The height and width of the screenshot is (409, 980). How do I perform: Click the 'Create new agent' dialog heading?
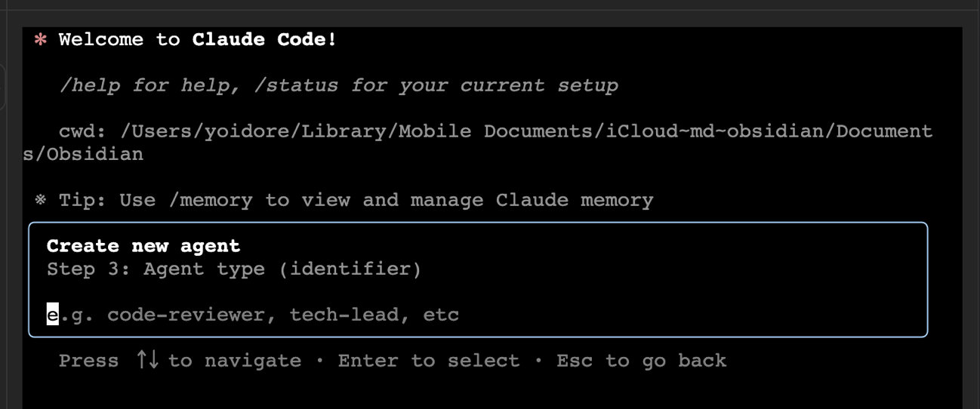click(143, 246)
